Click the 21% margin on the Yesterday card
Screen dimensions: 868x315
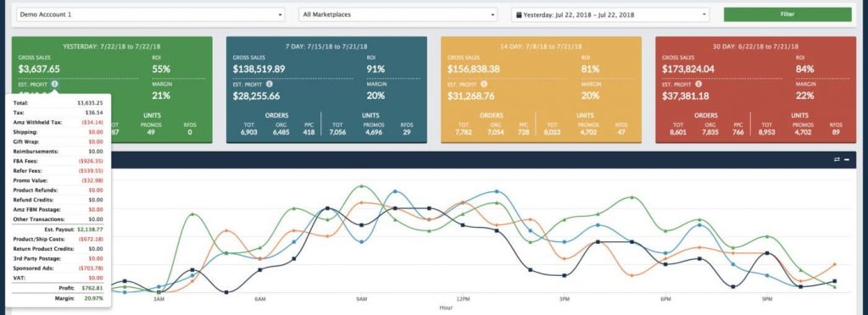[x=161, y=96]
